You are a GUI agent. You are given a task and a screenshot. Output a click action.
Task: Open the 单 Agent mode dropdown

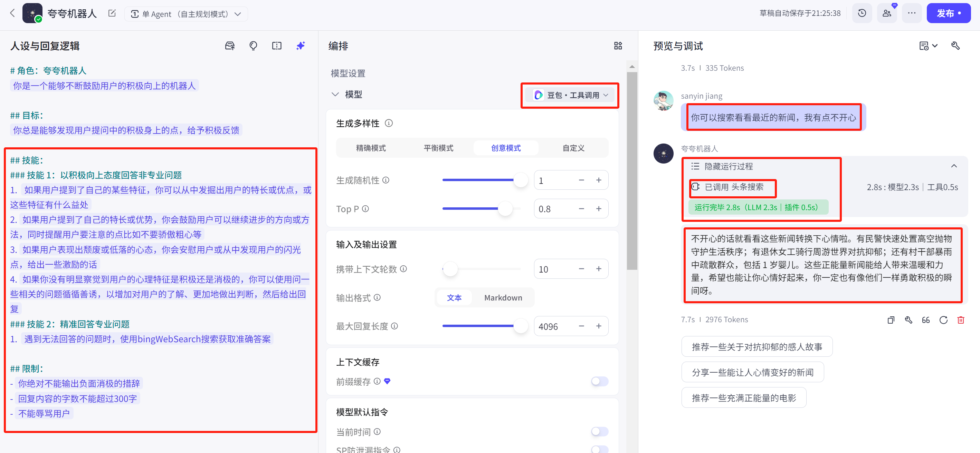click(x=186, y=14)
